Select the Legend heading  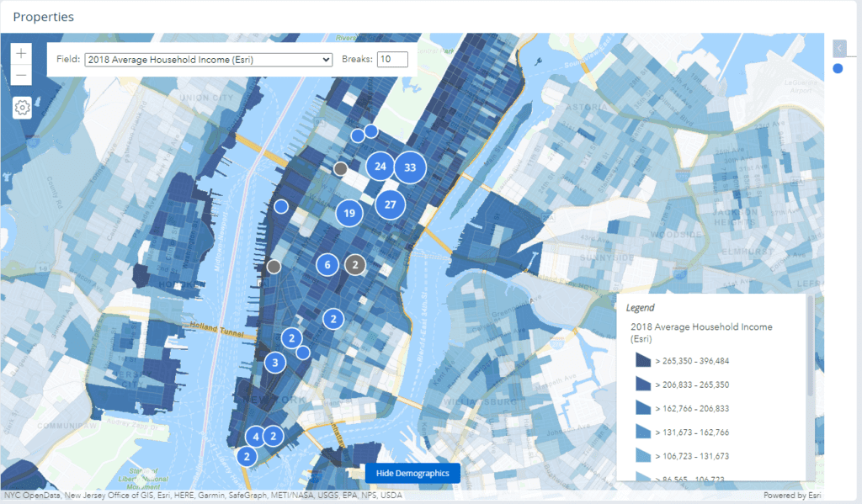click(x=641, y=306)
